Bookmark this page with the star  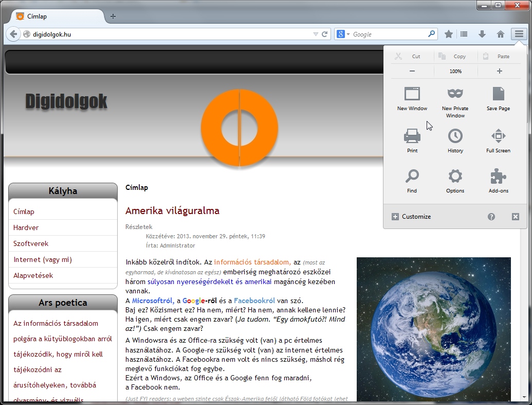pyautogui.click(x=449, y=34)
